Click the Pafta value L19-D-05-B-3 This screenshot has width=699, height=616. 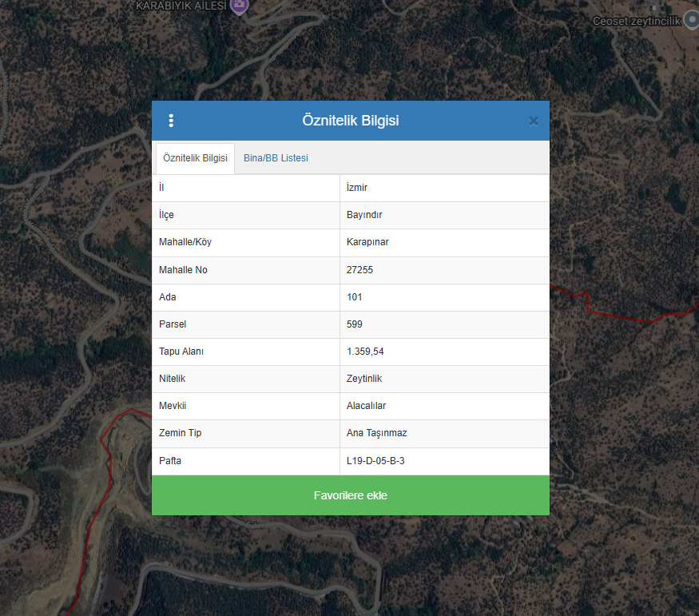375,461
